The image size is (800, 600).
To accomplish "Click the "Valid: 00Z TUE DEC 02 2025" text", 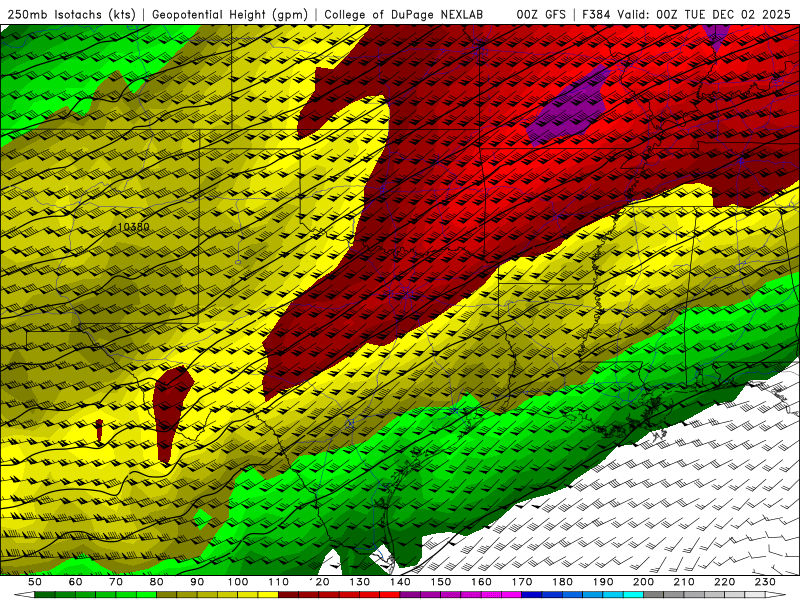I will (704, 14).
